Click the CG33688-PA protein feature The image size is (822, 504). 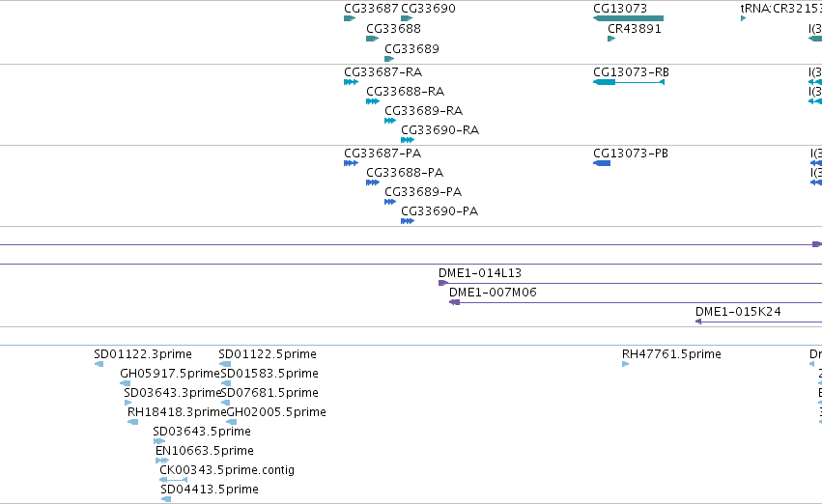(373, 182)
